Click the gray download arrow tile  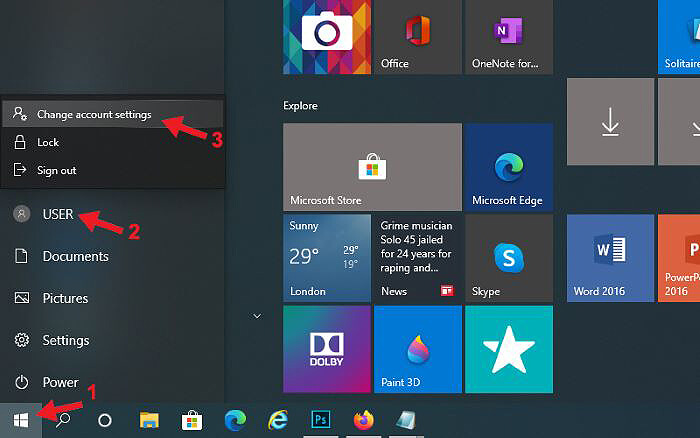(610, 121)
